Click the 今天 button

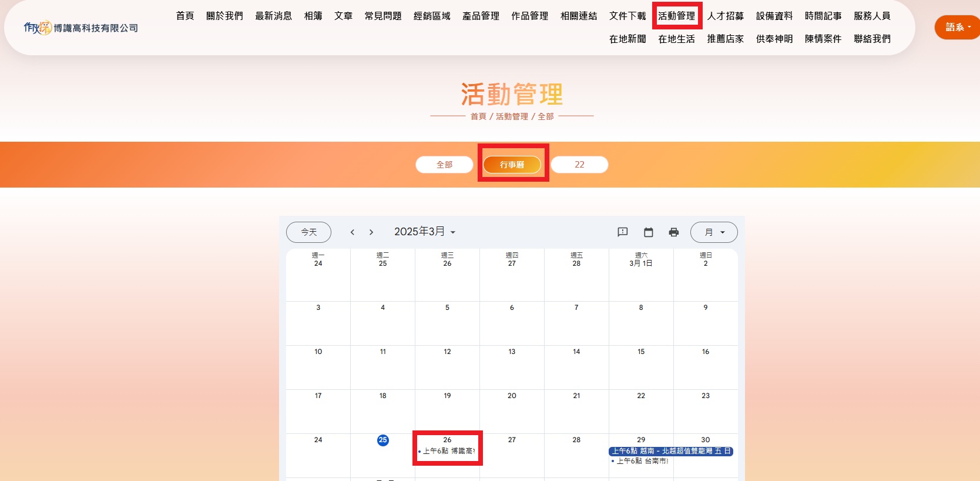point(308,232)
